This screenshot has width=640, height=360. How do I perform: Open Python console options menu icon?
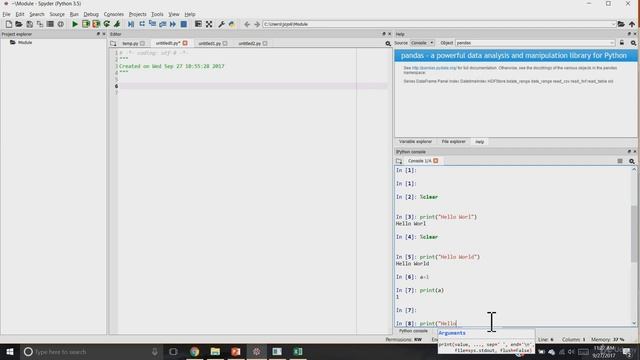point(620,161)
